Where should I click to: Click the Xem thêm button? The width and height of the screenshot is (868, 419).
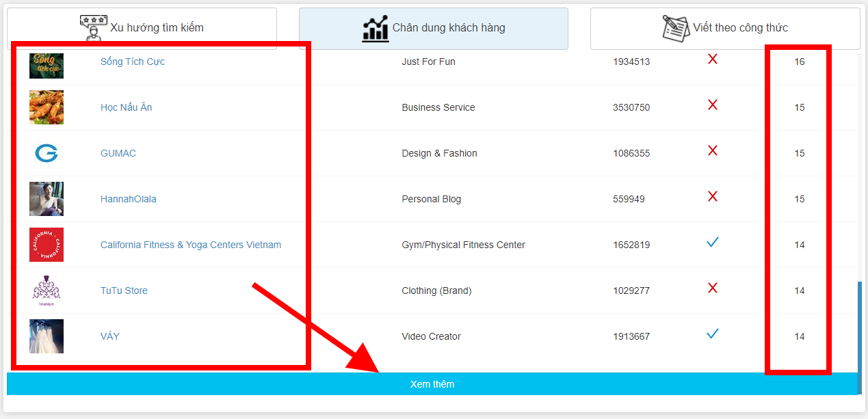[432, 384]
